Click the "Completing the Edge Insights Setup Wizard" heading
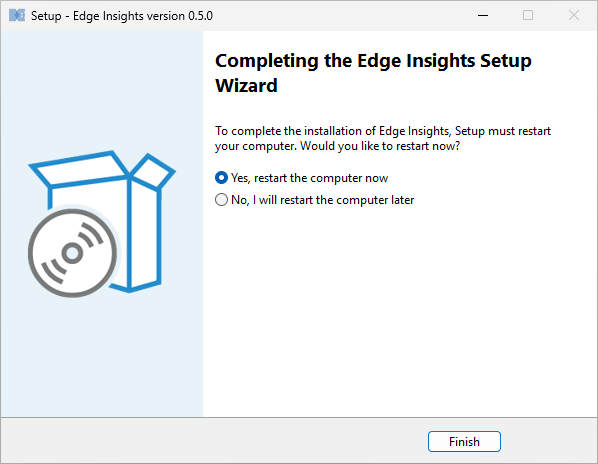 pyautogui.click(x=373, y=73)
